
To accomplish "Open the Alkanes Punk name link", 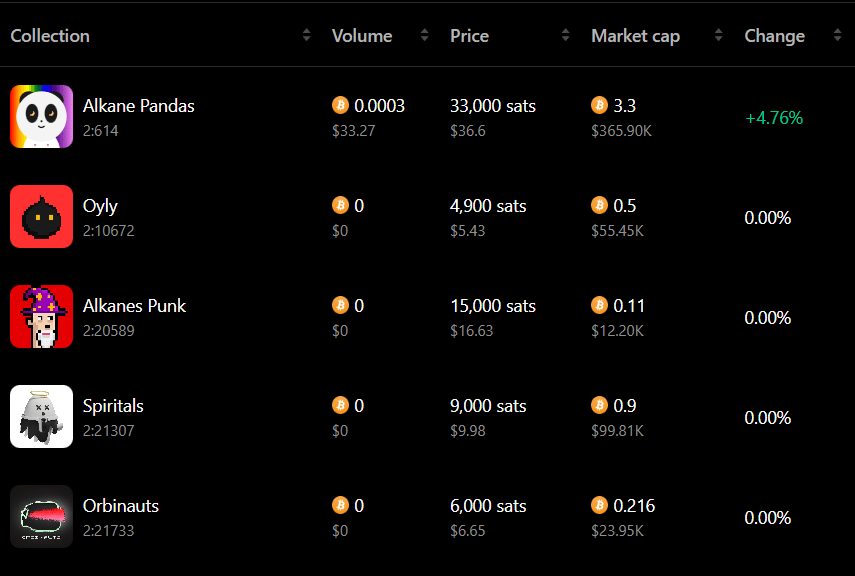I will 134,305.
